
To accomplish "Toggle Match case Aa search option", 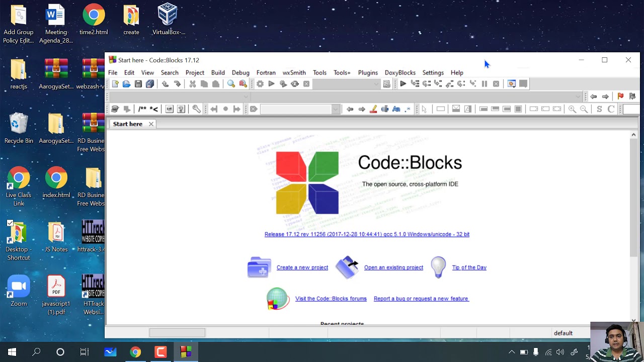I will (396, 109).
